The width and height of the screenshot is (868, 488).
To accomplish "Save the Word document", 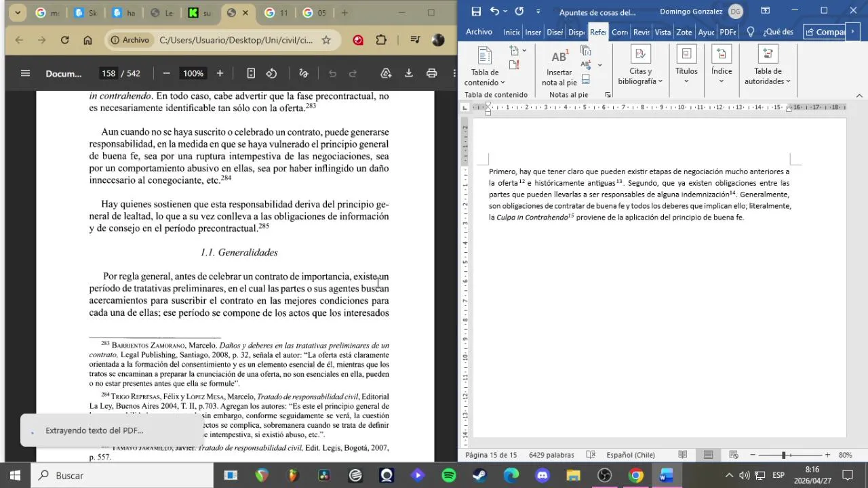I will click(476, 11).
